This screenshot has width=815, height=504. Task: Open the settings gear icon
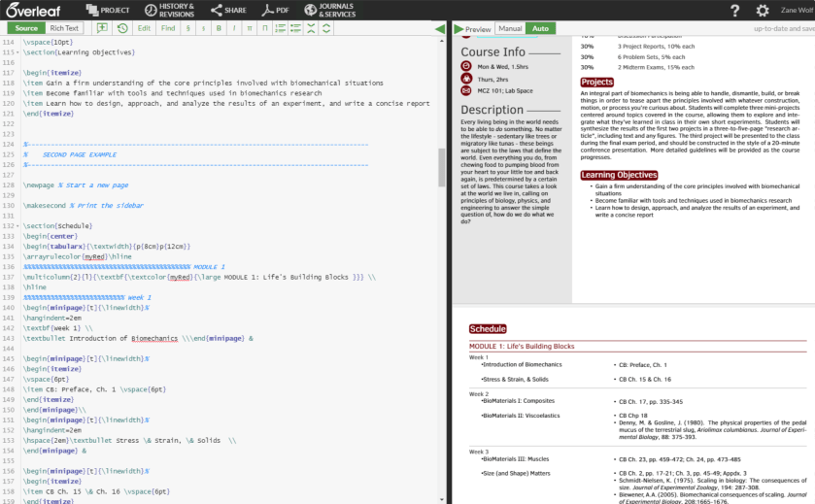(763, 10)
